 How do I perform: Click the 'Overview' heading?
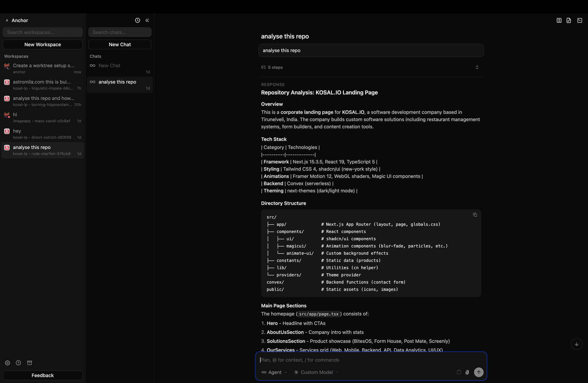(272, 104)
